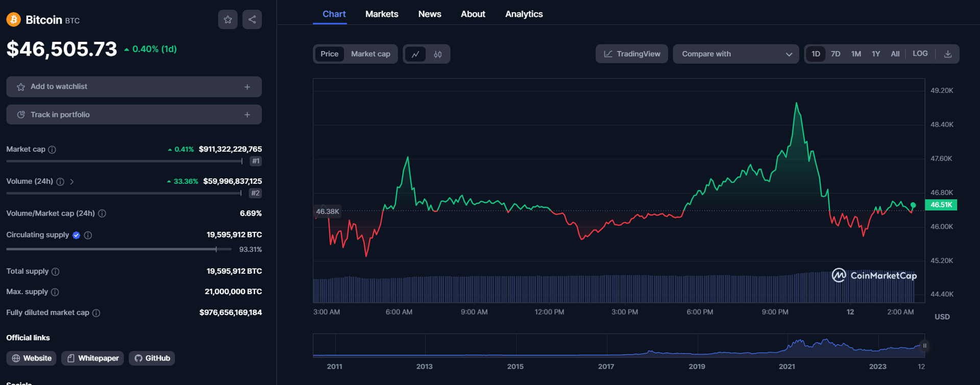Open Bitcoin Website link
Viewport: 980px width, 385px height.
32,358
